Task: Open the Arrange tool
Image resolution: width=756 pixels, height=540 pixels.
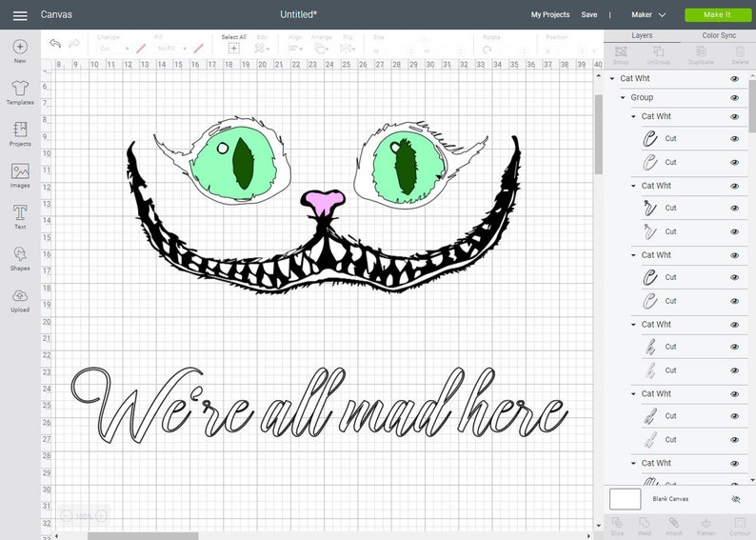Action: [x=321, y=44]
